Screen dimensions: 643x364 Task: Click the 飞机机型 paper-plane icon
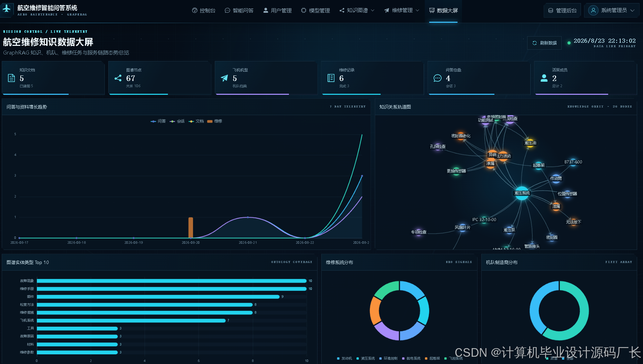224,78
